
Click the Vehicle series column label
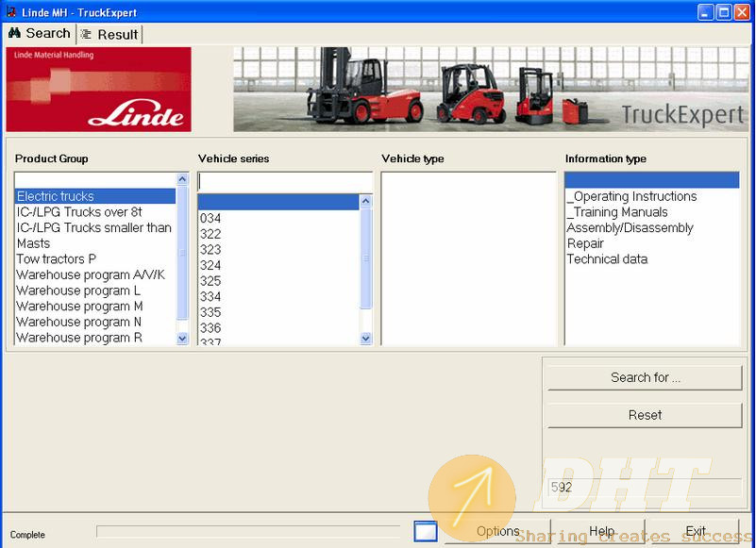234,158
